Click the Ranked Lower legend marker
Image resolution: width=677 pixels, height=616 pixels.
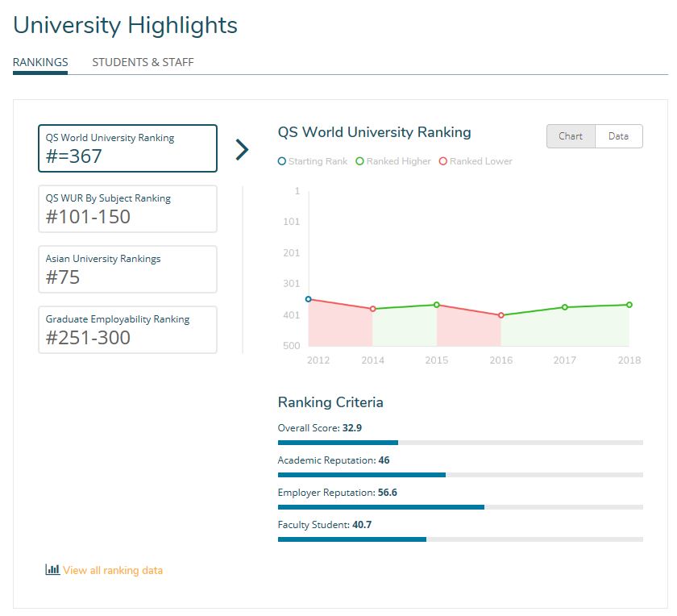[443, 161]
